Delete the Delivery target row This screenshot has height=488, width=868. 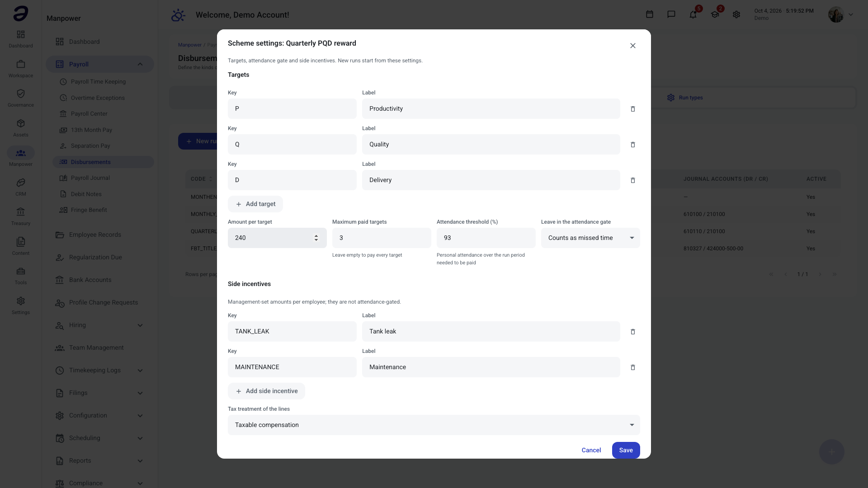click(633, 180)
